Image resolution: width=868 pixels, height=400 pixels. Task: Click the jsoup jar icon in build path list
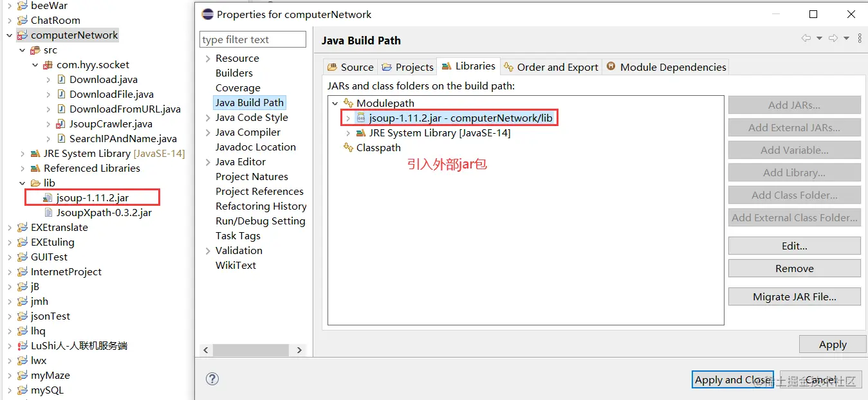pos(361,118)
